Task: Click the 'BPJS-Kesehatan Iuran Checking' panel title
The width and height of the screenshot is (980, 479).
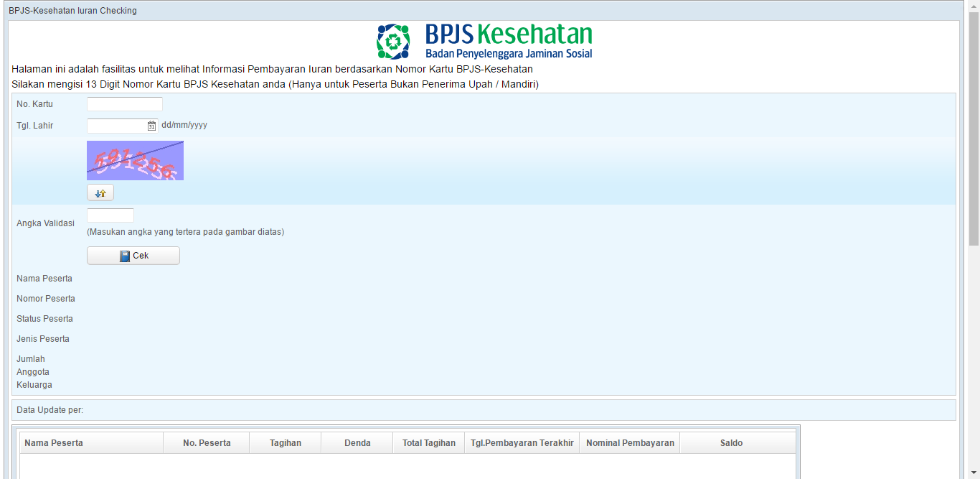Action: (72, 11)
